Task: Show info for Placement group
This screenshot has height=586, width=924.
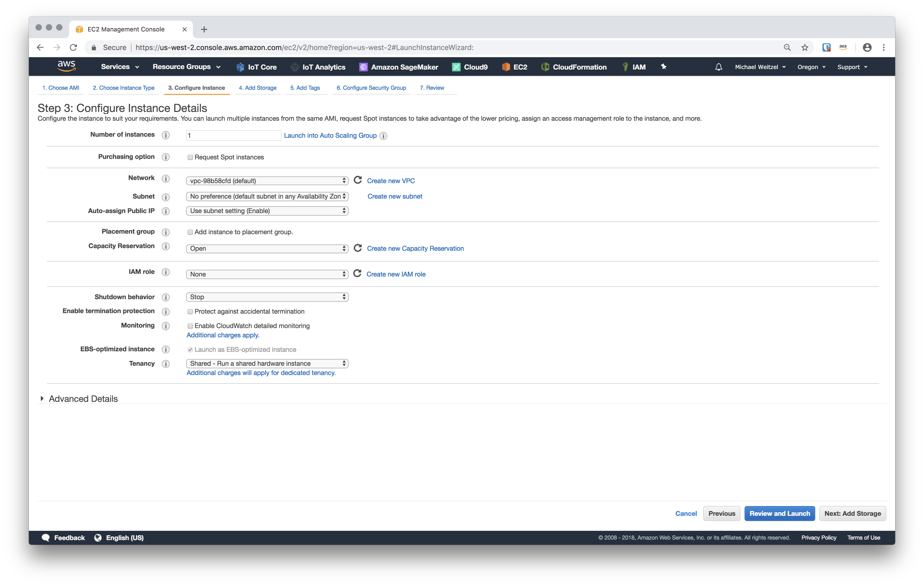Action: (166, 232)
